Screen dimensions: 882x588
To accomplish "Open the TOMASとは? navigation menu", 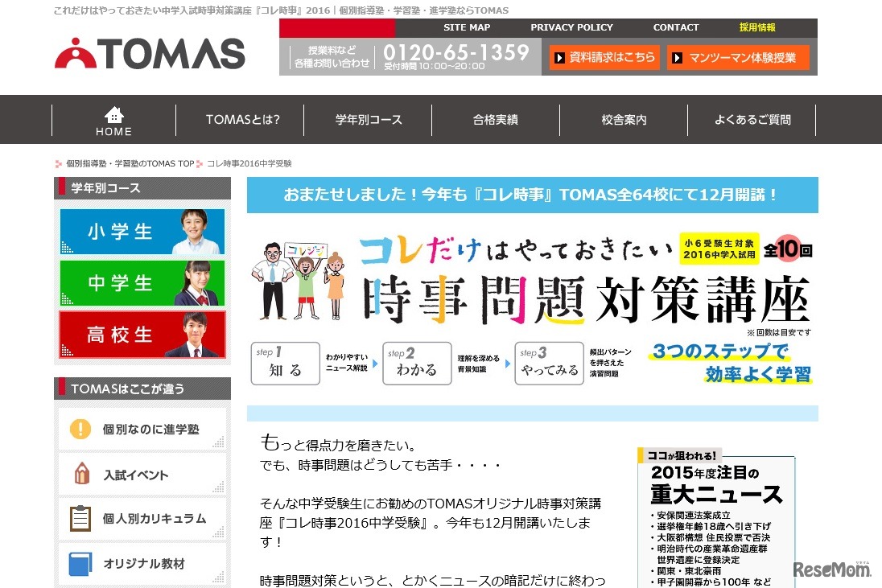I will click(242, 119).
